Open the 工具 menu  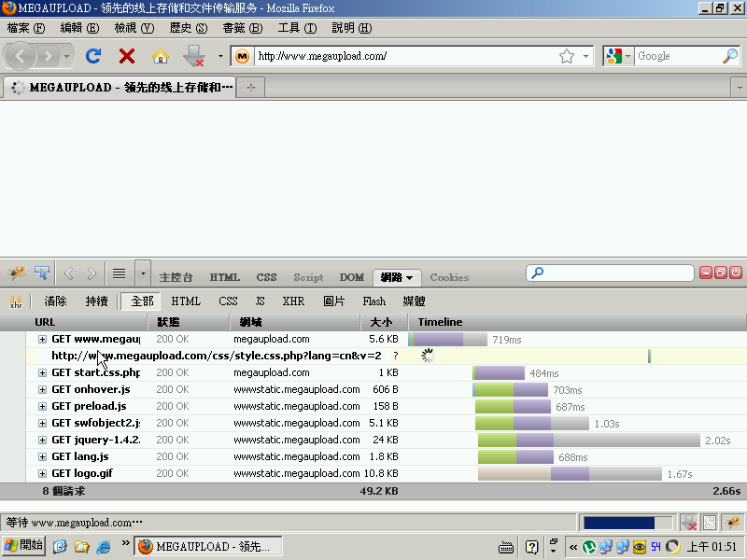297,28
